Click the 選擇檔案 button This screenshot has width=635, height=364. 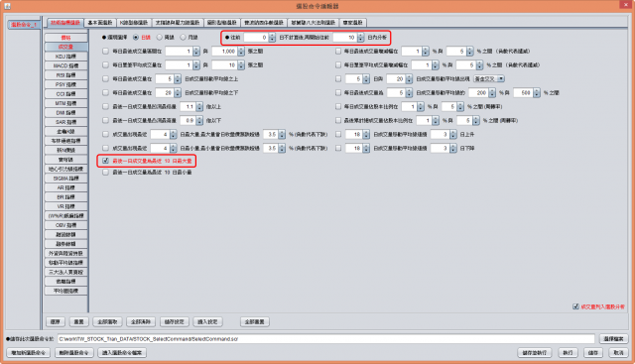point(613,339)
